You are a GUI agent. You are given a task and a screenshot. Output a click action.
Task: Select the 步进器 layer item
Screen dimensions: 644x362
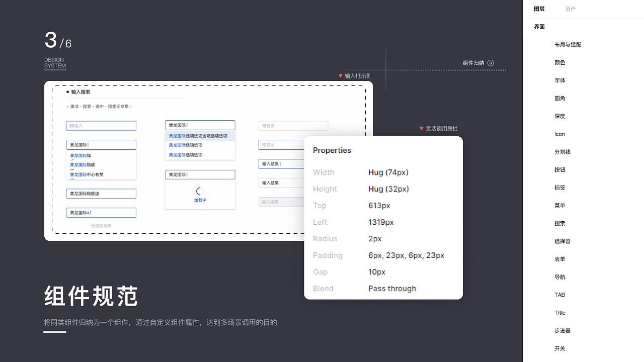click(x=562, y=331)
